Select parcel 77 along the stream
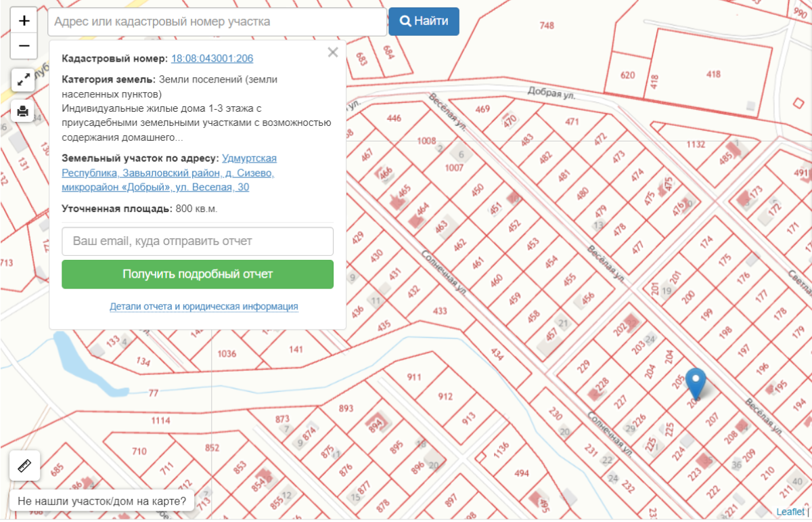This screenshot has height=522, width=812. (x=153, y=393)
